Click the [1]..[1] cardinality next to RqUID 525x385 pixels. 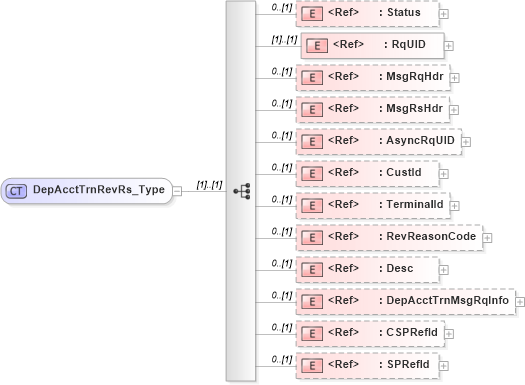click(284, 40)
